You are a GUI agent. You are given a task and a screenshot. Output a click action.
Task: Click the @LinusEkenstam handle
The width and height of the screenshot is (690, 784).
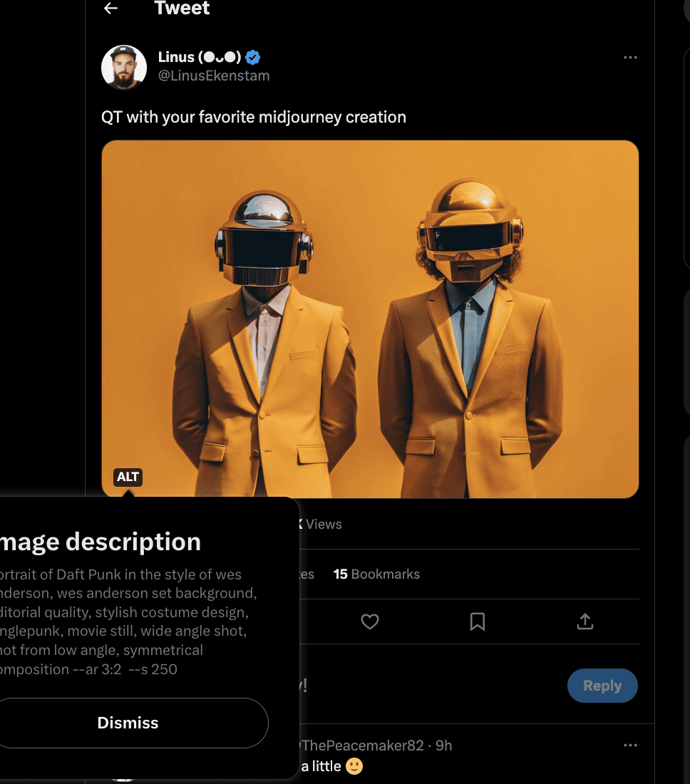(x=214, y=76)
